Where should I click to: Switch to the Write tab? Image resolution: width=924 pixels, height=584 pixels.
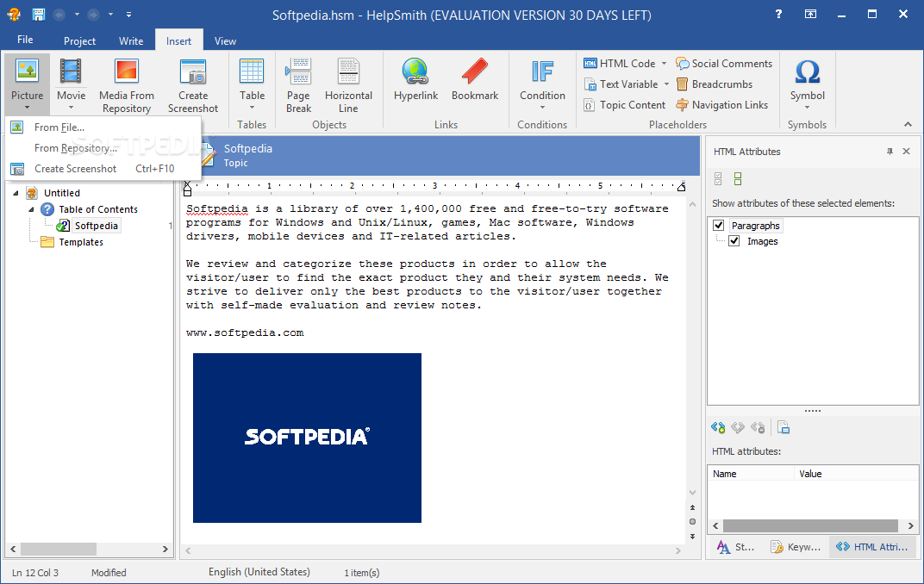coord(131,40)
